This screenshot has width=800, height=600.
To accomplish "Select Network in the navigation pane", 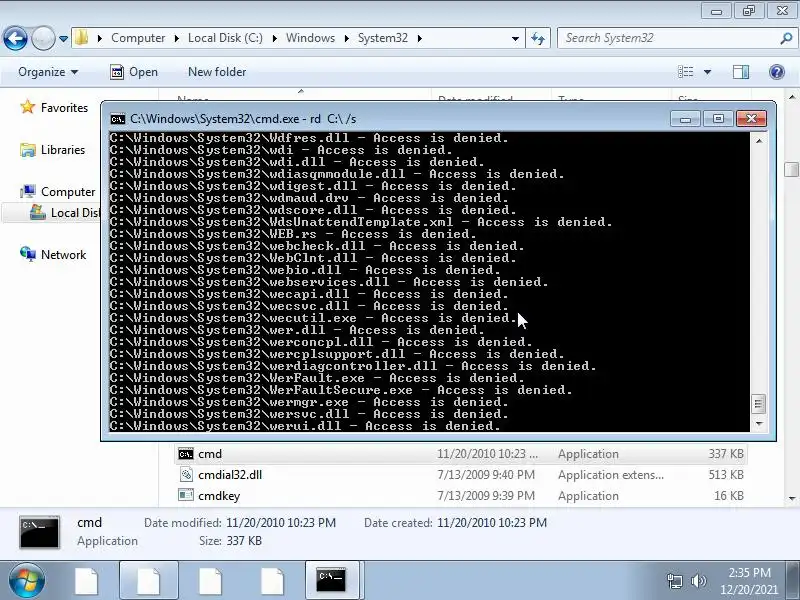I will coord(63,255).
